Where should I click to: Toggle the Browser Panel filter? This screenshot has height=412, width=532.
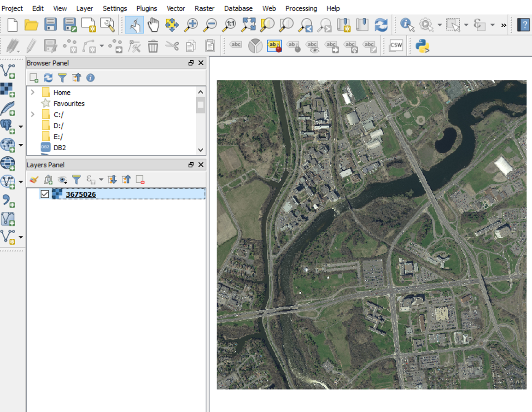click(62, 78)
